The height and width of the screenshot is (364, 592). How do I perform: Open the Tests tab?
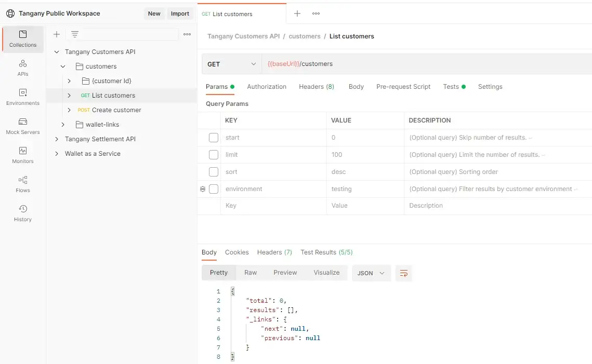point(454,87)
